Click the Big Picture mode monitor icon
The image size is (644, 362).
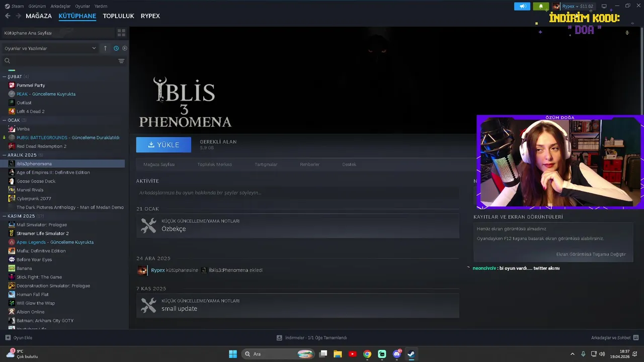604,6
